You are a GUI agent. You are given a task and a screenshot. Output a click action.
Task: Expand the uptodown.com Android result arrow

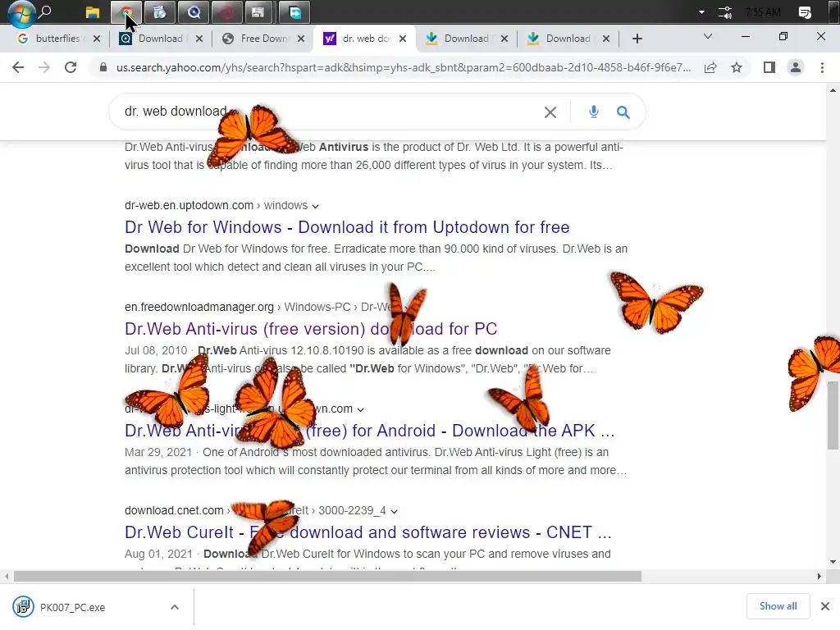(x=361, y=410)
